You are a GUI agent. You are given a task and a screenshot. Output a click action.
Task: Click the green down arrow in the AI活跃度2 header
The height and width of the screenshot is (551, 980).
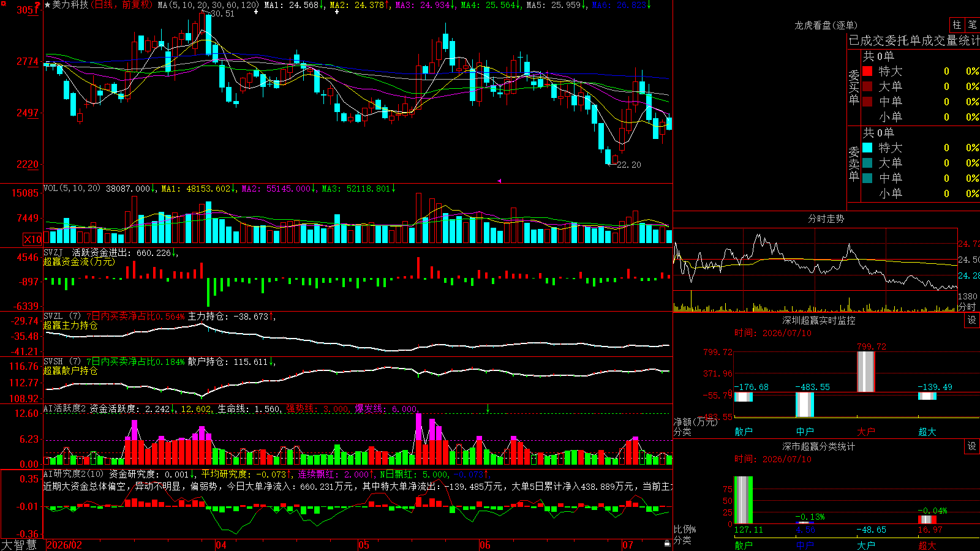click(x=488, y=408)
